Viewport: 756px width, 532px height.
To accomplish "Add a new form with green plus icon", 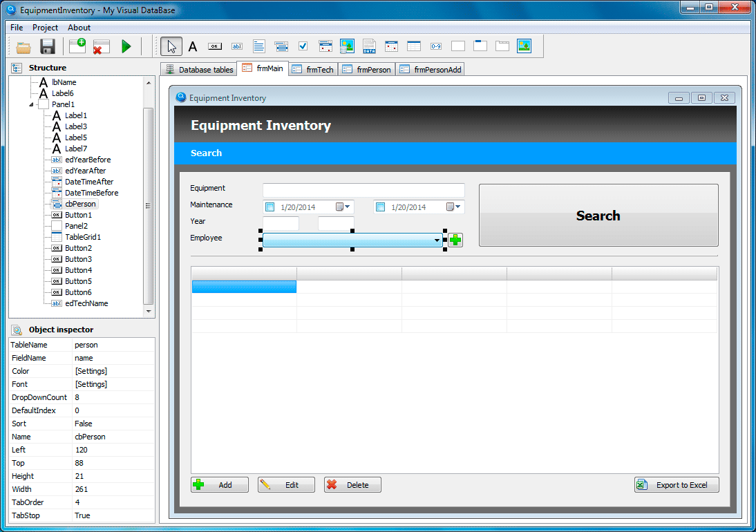I will (x=77, y=46).
